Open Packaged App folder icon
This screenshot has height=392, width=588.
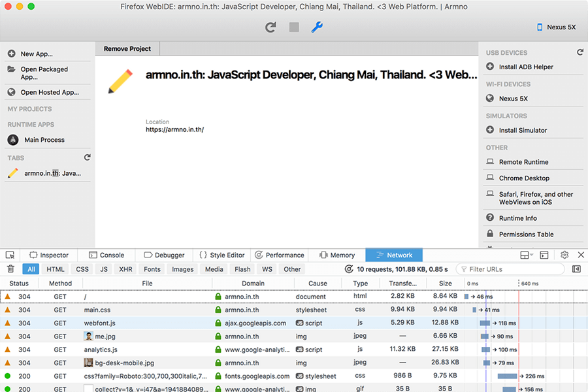click(12, 69)
